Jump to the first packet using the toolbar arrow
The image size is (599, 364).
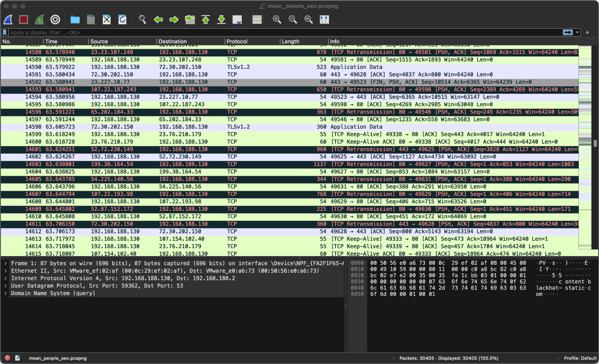[205, 19]
